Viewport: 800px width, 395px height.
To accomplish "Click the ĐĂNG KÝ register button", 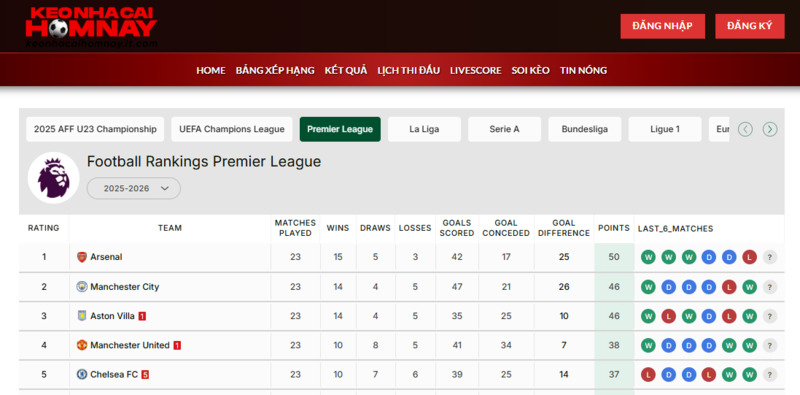I will pos(750,26).
